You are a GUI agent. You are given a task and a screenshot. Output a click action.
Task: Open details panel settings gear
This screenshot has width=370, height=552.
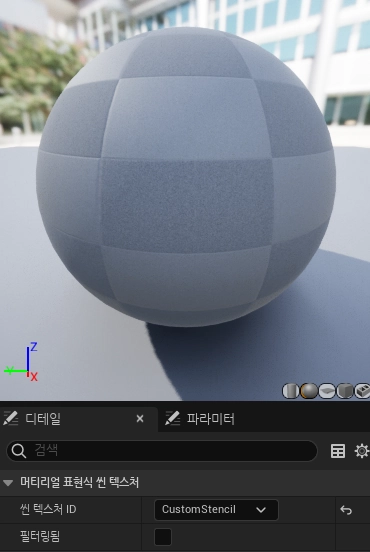362,451
